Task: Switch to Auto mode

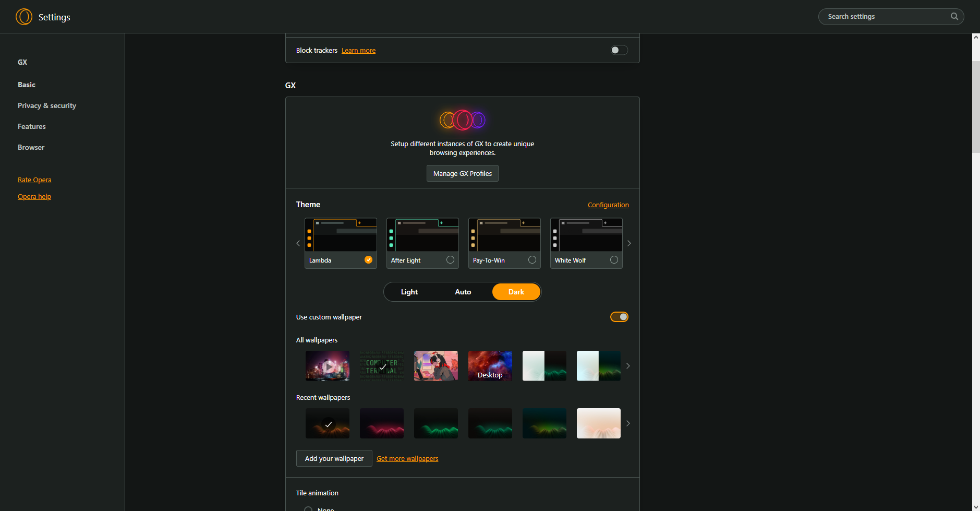Action: click(x=463, y=292)
